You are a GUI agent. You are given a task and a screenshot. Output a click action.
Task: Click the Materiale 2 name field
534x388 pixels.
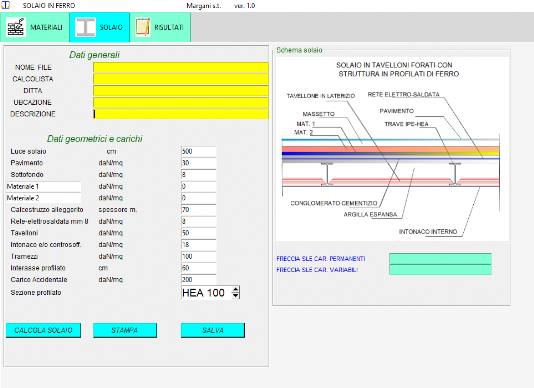[x=44, y=198]
